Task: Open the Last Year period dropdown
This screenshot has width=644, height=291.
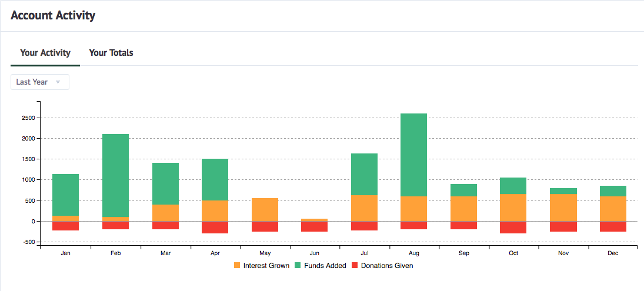Action: point(40,82)
